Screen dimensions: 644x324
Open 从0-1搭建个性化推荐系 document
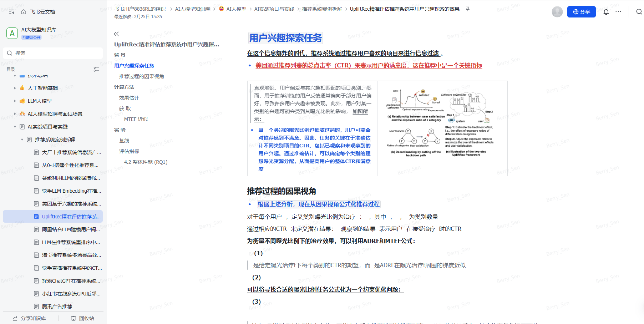[x=70, y=165]
